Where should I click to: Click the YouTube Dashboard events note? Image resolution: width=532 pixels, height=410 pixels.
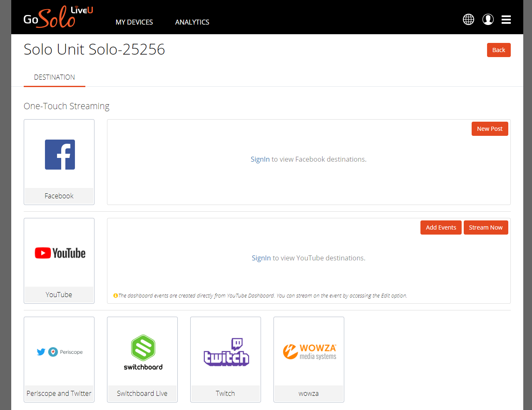[x=263, y=296]
